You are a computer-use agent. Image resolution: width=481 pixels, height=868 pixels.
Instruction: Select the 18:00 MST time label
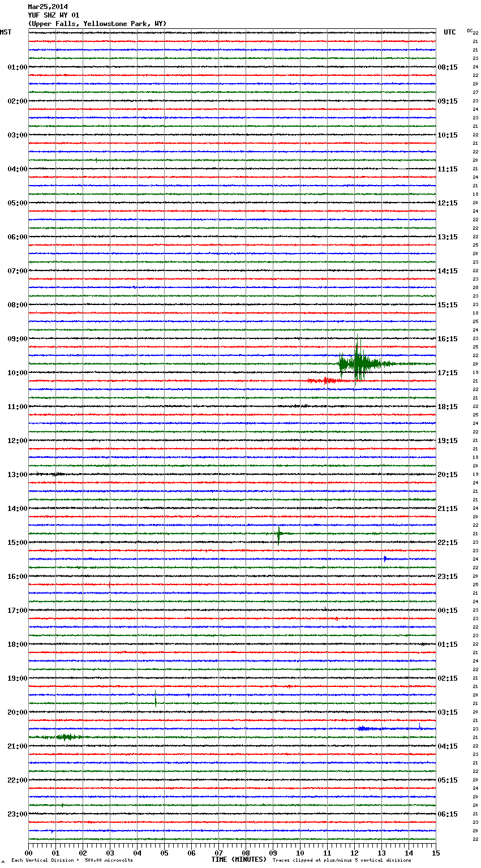[18, 644]
